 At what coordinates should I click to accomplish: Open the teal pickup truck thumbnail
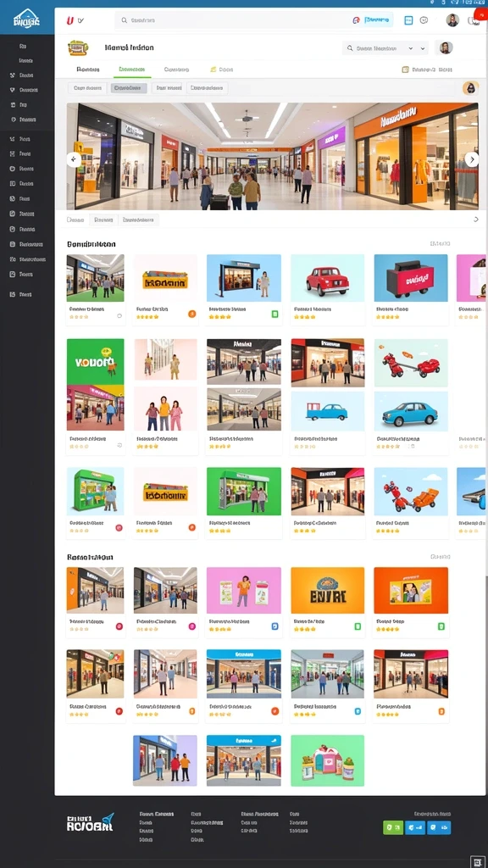(x=328, y=411)
